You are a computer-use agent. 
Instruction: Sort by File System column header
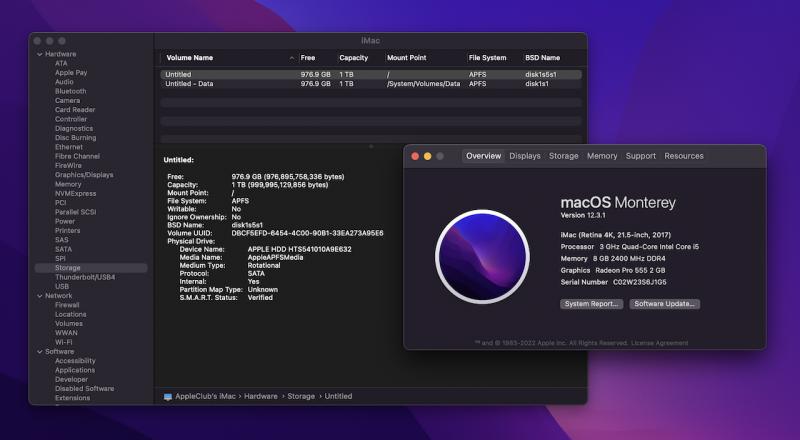pos(488,58)
